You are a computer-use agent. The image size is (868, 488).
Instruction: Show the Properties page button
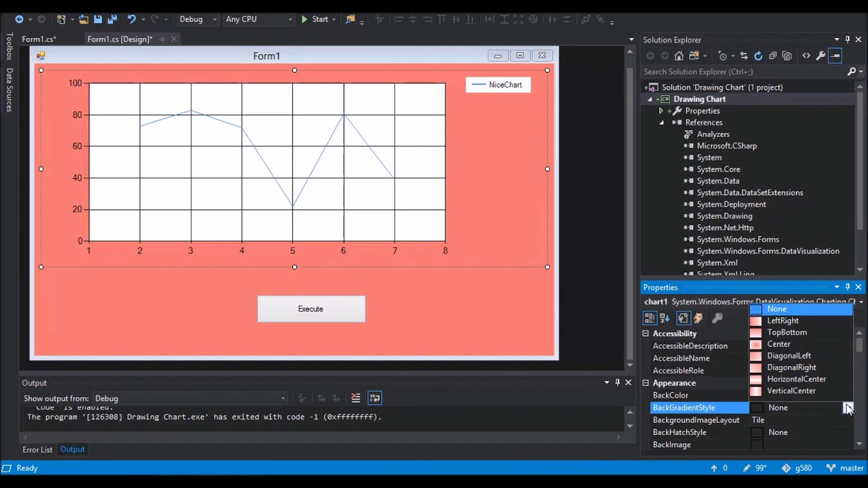click(683, 318)
